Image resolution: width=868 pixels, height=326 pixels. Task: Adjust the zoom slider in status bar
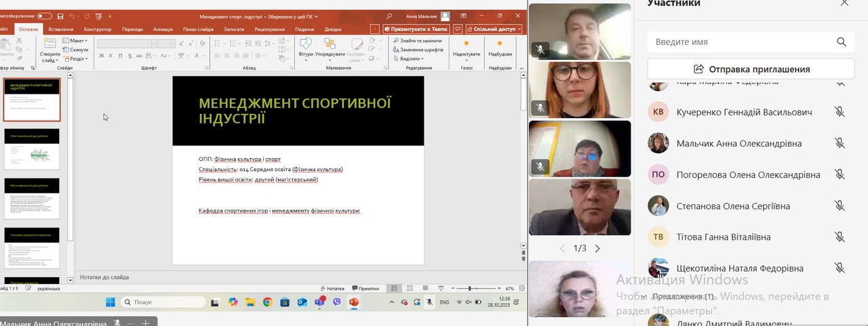pyautogui.click(x=470, y=289)
